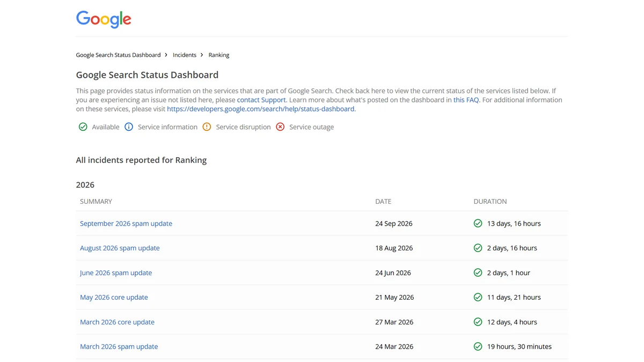Click the date 24 Sep 2026
644x362 pixels.
(394, 224)
